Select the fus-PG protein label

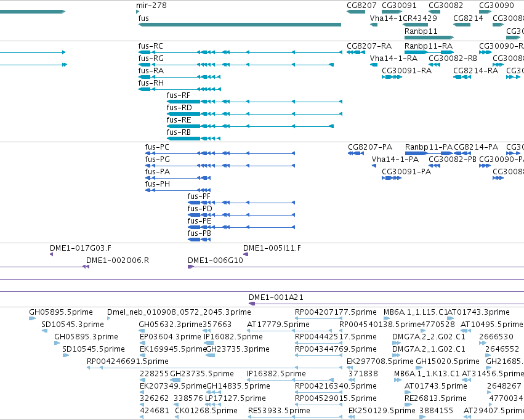[x=158, y=160]
